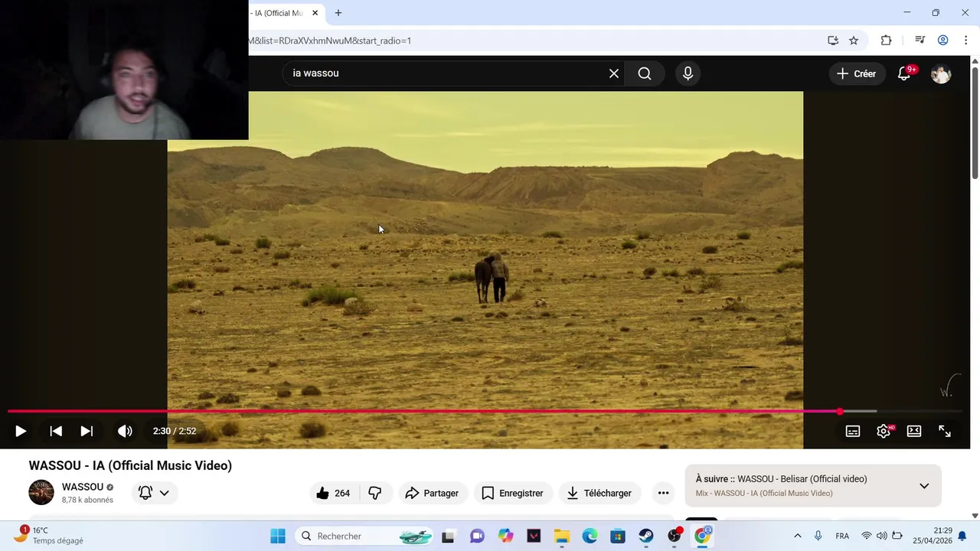Open the Chrome three-dot menu
This screenshot has width=980, height=551.
[x=965, y=41]
